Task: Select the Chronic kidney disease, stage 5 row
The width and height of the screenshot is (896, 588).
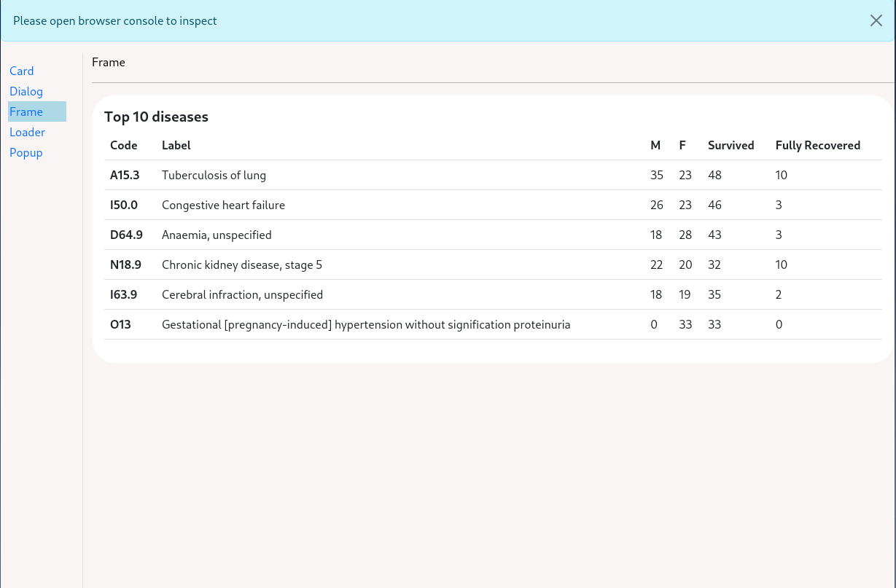Action: (x=242, y=264)
